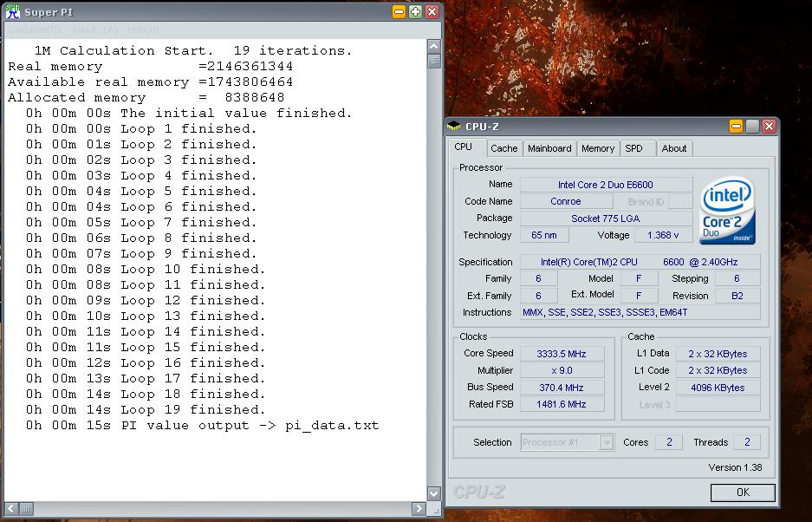Viewport: 812px width, 522px height.
Task: Minimize the CPU-Z window
Action: [736, 126]
